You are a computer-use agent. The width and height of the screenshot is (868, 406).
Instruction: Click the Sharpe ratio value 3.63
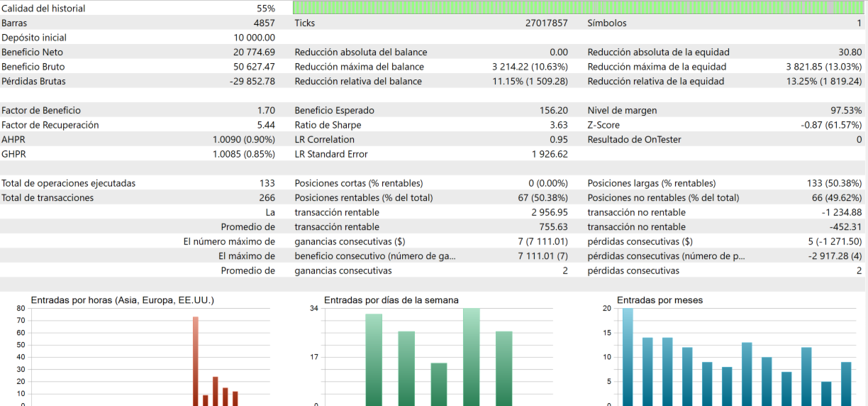[559, 125]
